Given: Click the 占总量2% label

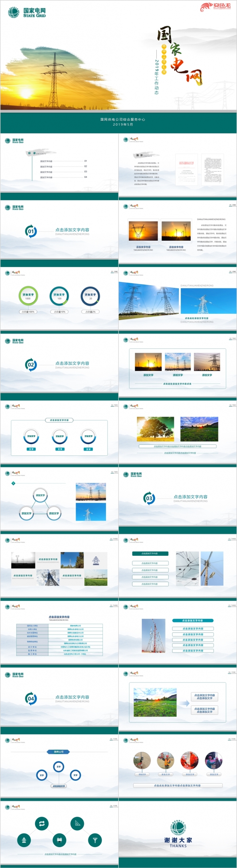Looking at the screenshot, I should tap(90, 312).
